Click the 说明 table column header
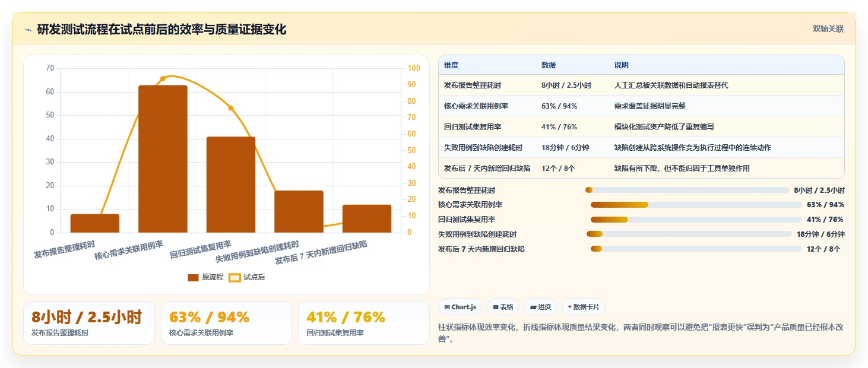Image resolution: width=868 pixels, height=368 pixels. tap(622, 65)
